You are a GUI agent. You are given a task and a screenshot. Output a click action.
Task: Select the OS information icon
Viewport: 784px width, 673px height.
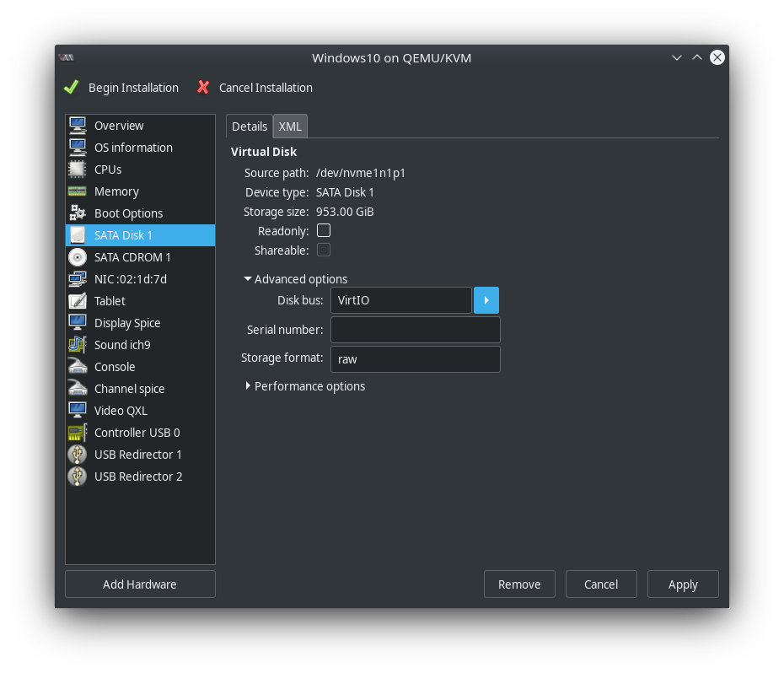point(78,148)
